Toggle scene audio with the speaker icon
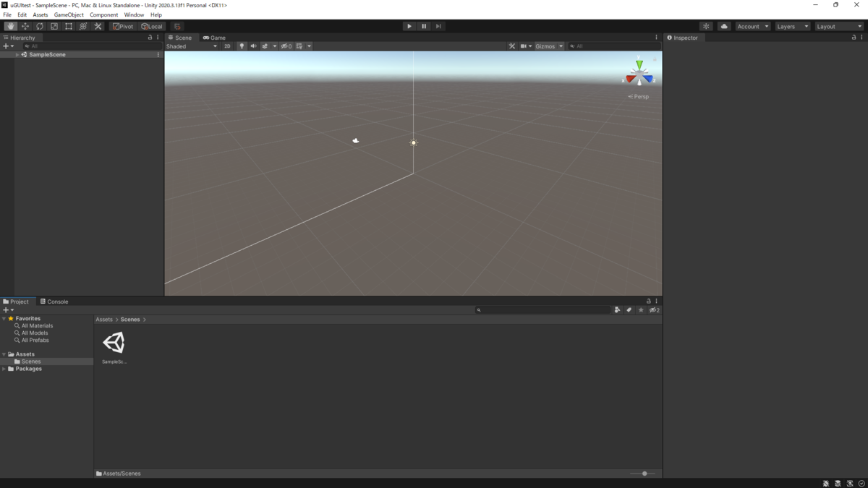The image size is (868, 488). tap(253, 46)
